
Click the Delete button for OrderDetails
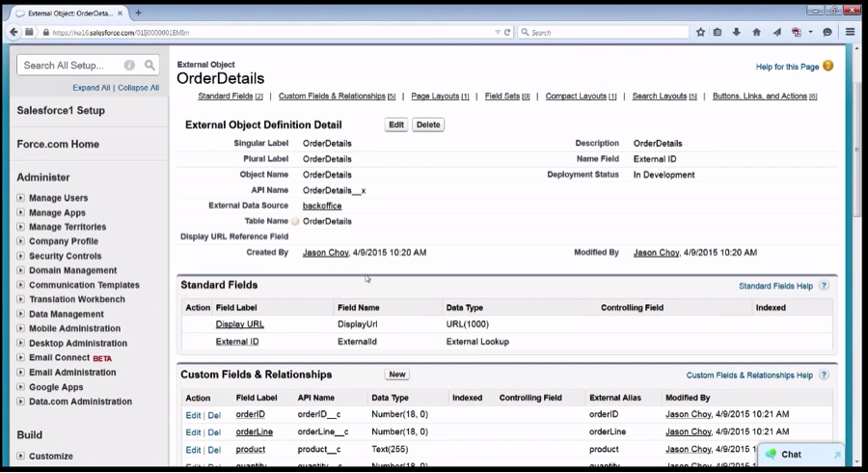pos(428,125)
